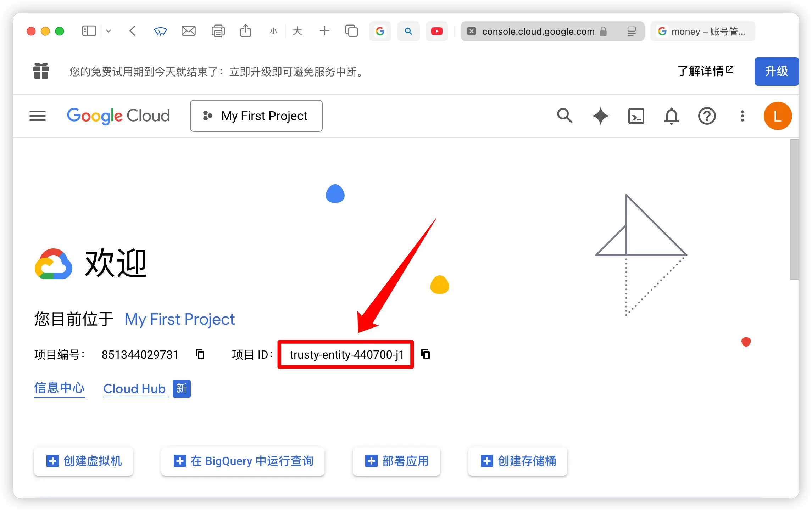Toggle the Safari sidebar icon
Screen dimensions: 812x511
click(89, 31)
